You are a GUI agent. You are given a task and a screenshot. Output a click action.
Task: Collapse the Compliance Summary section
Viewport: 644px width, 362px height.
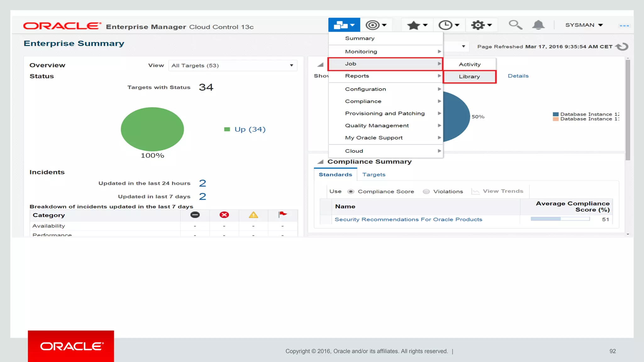pos(320,162)
